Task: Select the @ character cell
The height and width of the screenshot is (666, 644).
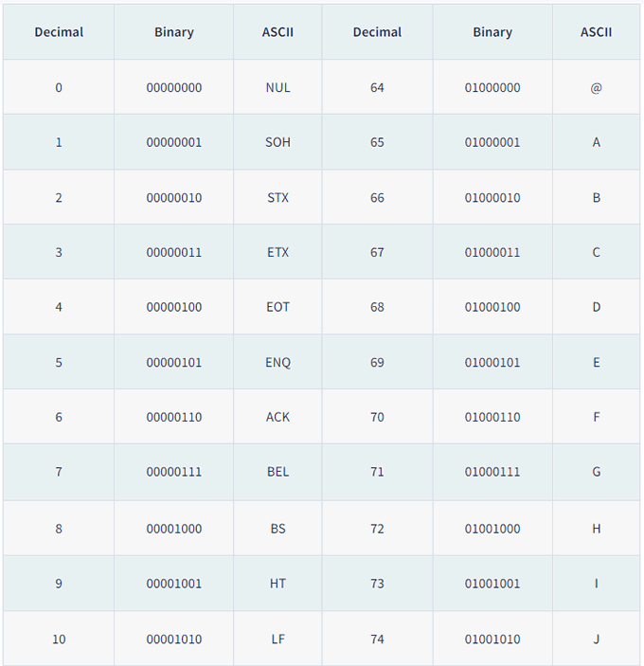Action: [596, 87]
